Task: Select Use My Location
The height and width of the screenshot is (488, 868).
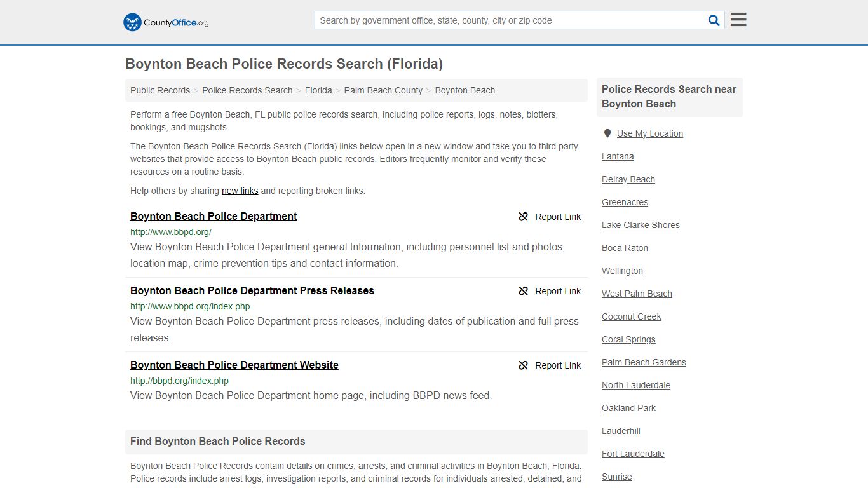Action: (650, 133)
